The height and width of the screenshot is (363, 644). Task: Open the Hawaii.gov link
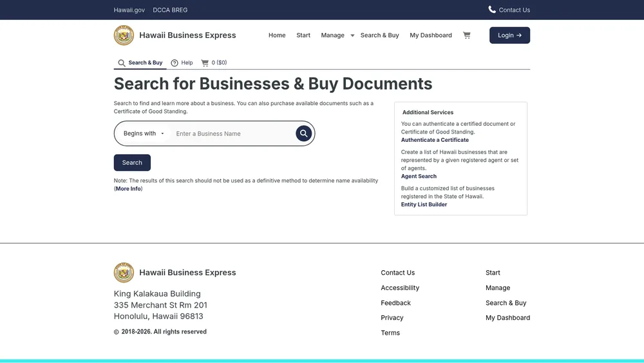[x=129, y=10]
